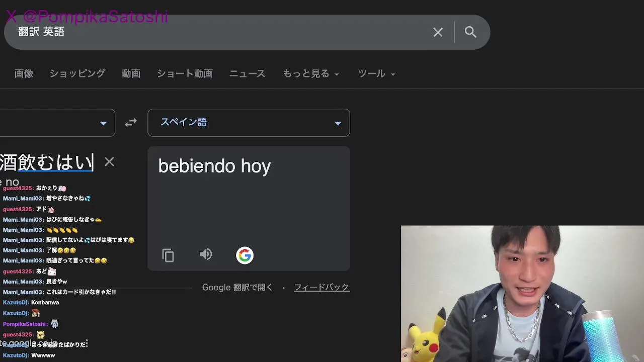This screenshot has width=644, height=362.
Task: Switch to the ショート動画 tab
Action: click(185, 73)
